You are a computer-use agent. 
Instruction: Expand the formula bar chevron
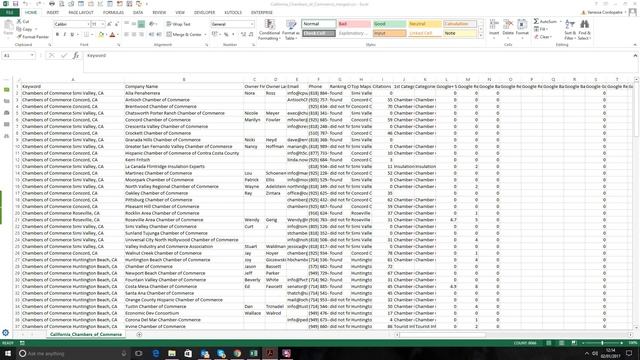(x=635, y=56)
